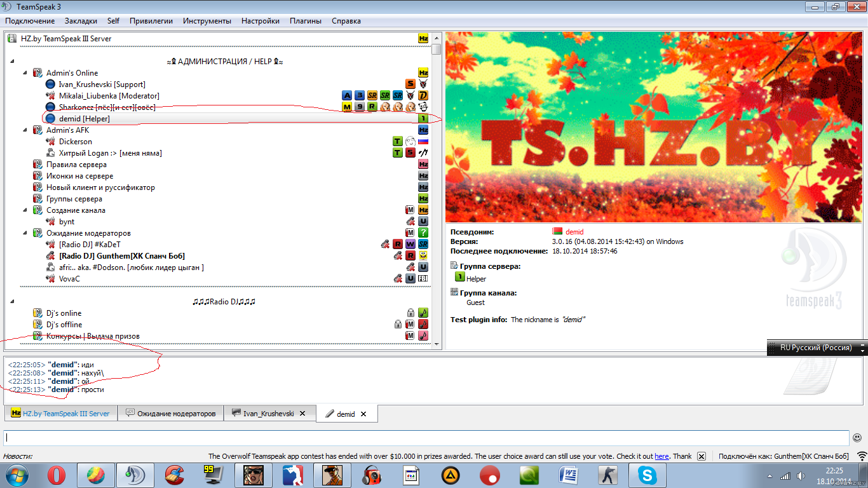868x488 pixels.
Task: Collapse the Admin's Online channel
Action: coord(25,72)
